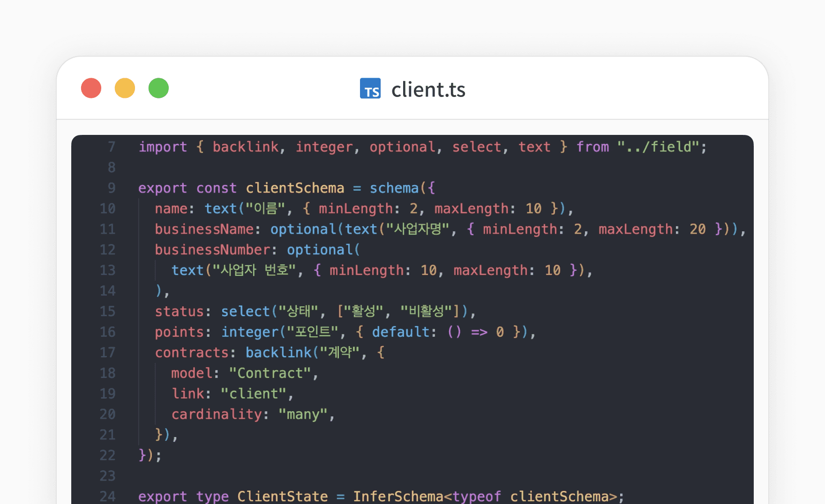The height and width of the screenshot is (504, 825).
Task: Click the "../field" import path string
Action: coord(658,147)
